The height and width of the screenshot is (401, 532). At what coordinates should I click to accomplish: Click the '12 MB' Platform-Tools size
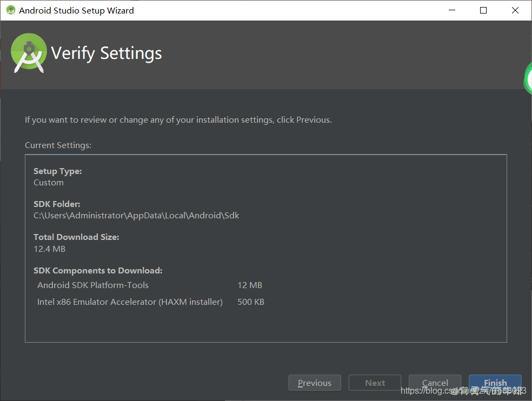click(x=250, y=285)
